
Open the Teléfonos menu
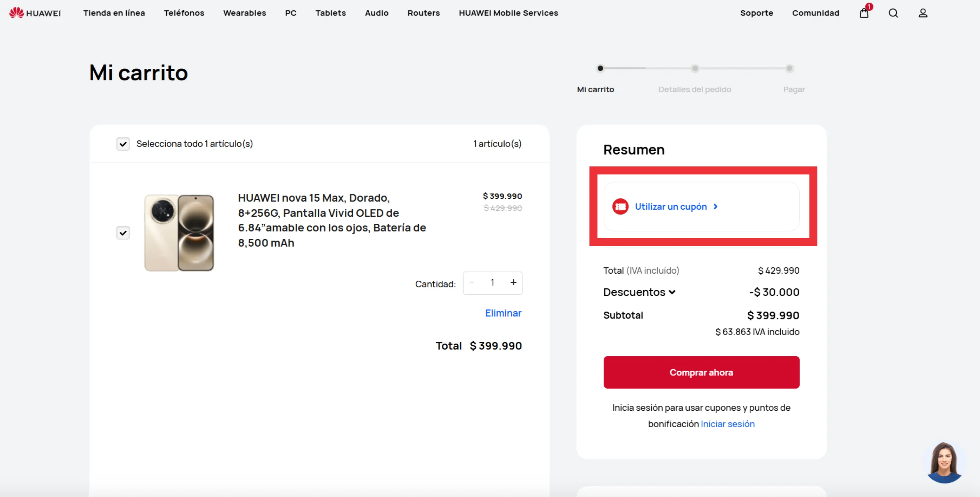(x=184, y=13)
